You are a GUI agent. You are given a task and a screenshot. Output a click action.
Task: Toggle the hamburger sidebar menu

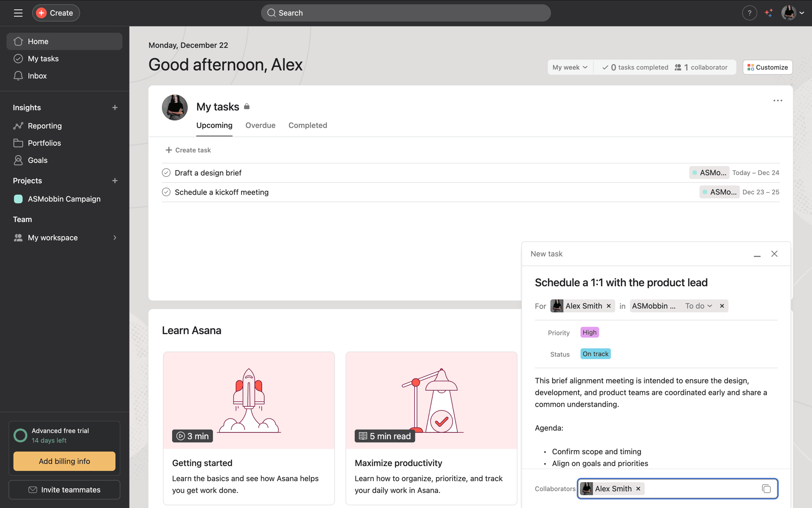18,13
